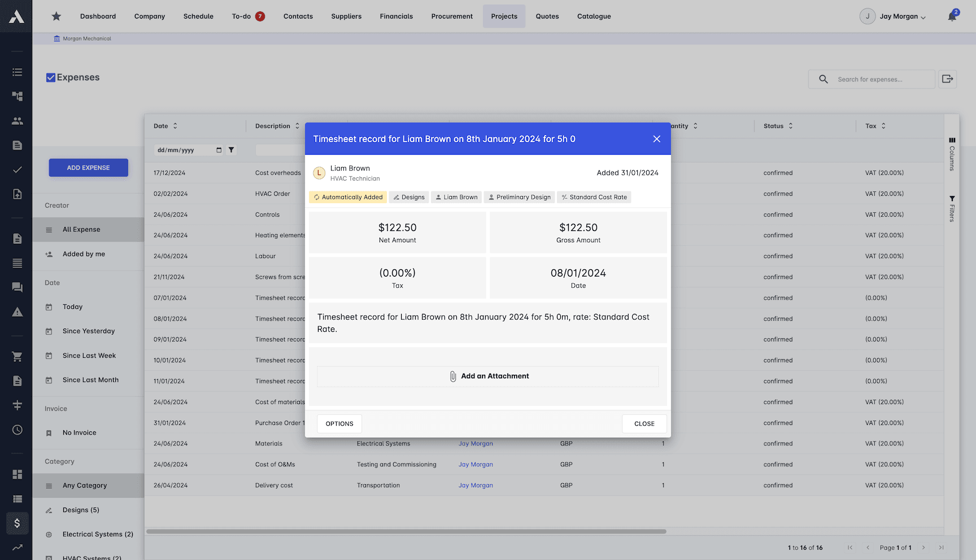Switch to the Quotes tab
The width and height of the screenshot is (976, 560).
tap(547, 16)
